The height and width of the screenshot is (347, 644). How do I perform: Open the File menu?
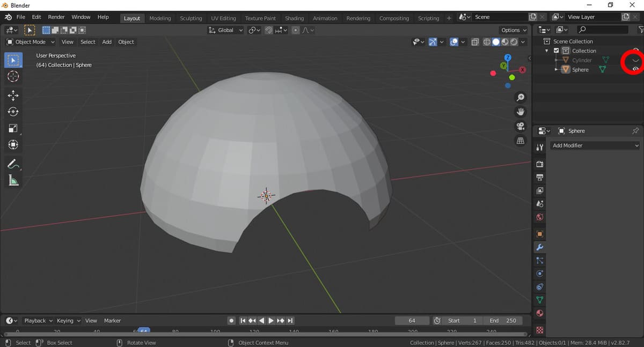tap(20, 17)
